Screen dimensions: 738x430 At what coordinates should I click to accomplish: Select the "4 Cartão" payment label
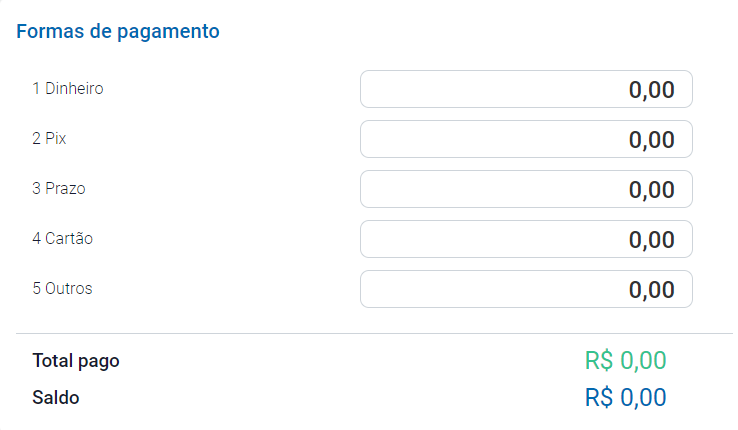tap(63, 239)
